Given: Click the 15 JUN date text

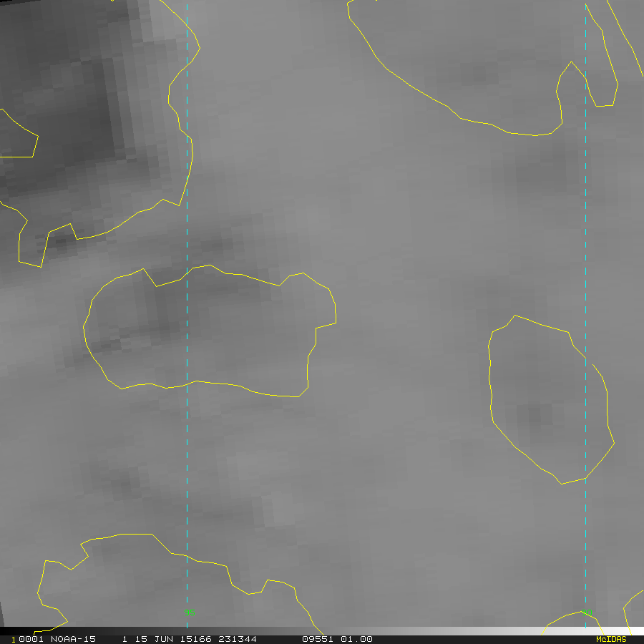Looking at the screenshot, I should (154, 639).
